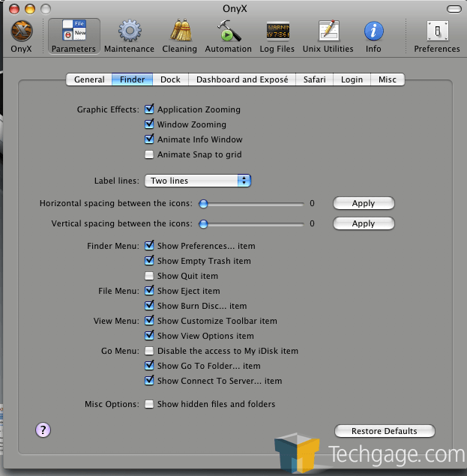Switch to the Misc tab
467x476 pixels.
388,79
